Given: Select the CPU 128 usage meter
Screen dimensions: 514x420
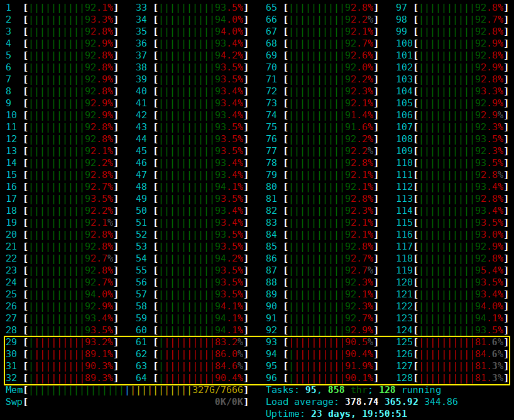Looking at the screenshot, I should [x=461, y=378].
